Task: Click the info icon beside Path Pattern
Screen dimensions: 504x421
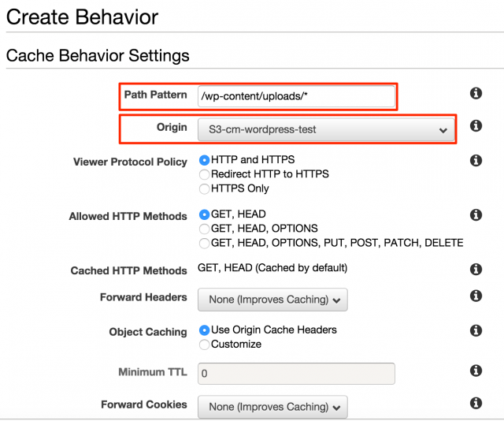Action: (x=476, y=93)
